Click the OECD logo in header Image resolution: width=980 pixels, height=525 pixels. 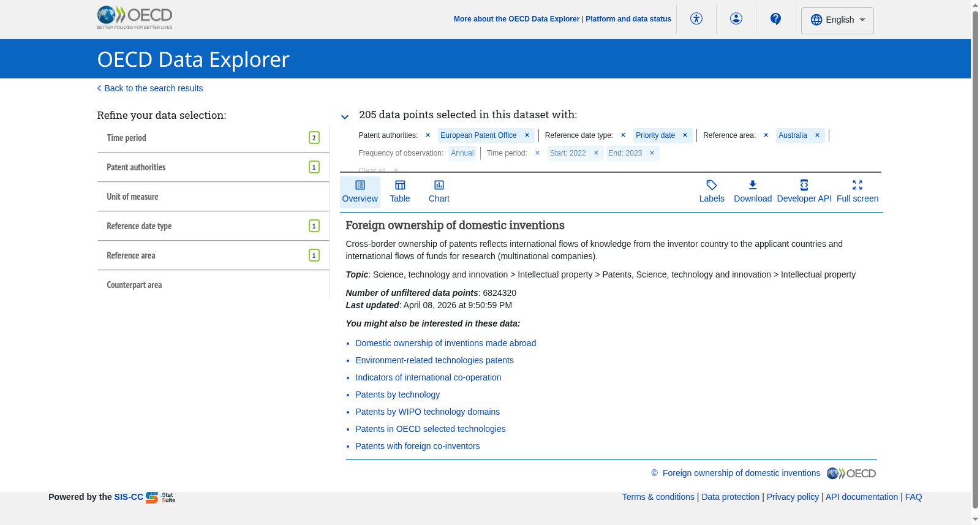coord(135,18)
